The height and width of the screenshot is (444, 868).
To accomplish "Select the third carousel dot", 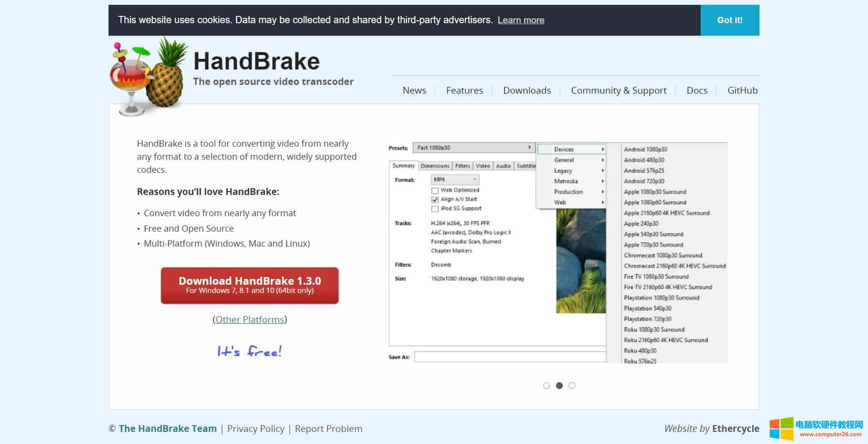I will [x=572, y=386].
